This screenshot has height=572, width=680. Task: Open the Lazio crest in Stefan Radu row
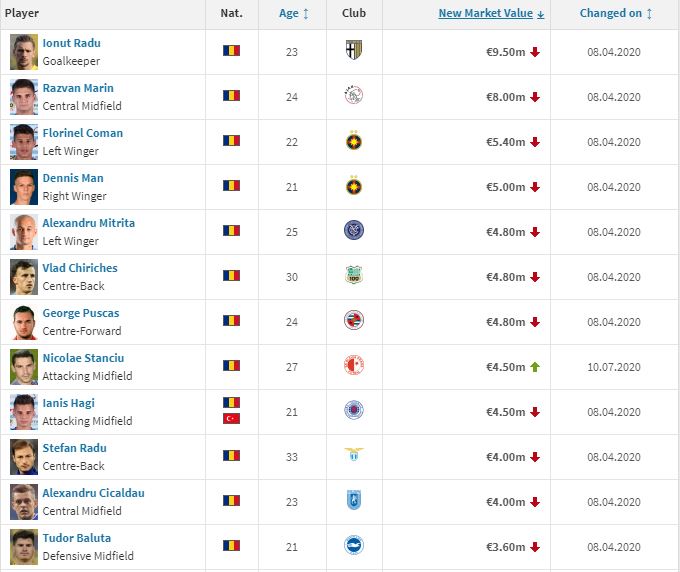(x=354, y=454)
